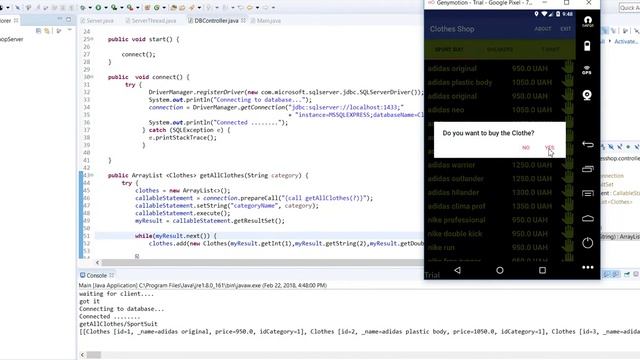Click the getAllClothes/SportSuit console line
The width and height of the screenshot is (640, 360).
(x=118, y=324)
